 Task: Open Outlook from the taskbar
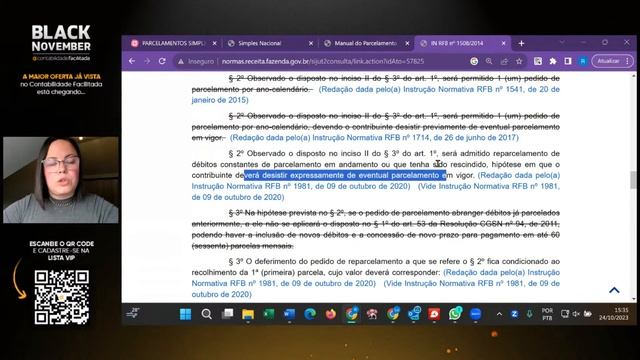[x=414, y=314]
